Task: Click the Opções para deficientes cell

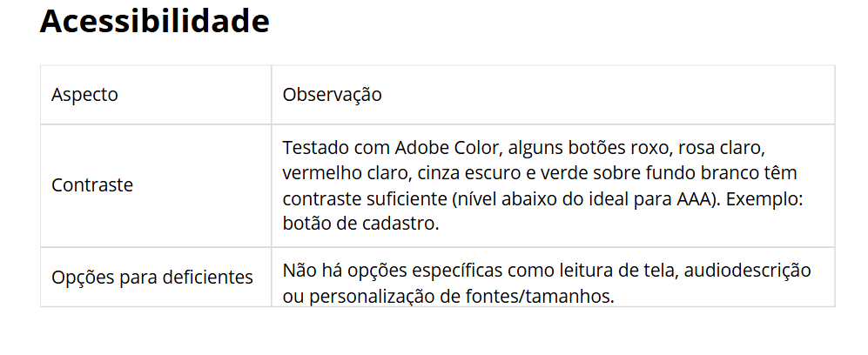Action: pos(156,277)
